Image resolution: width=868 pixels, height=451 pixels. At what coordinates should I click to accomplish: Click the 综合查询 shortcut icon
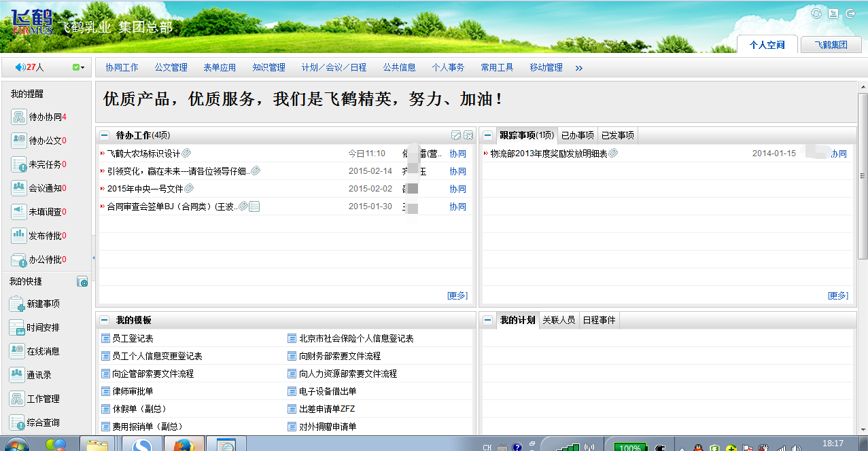point(16,422)
